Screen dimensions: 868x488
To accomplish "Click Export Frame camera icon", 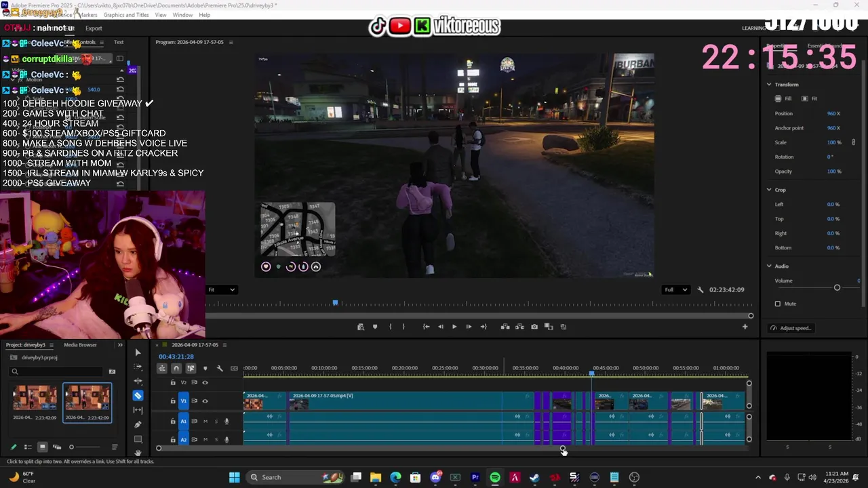I will [534, 327].
